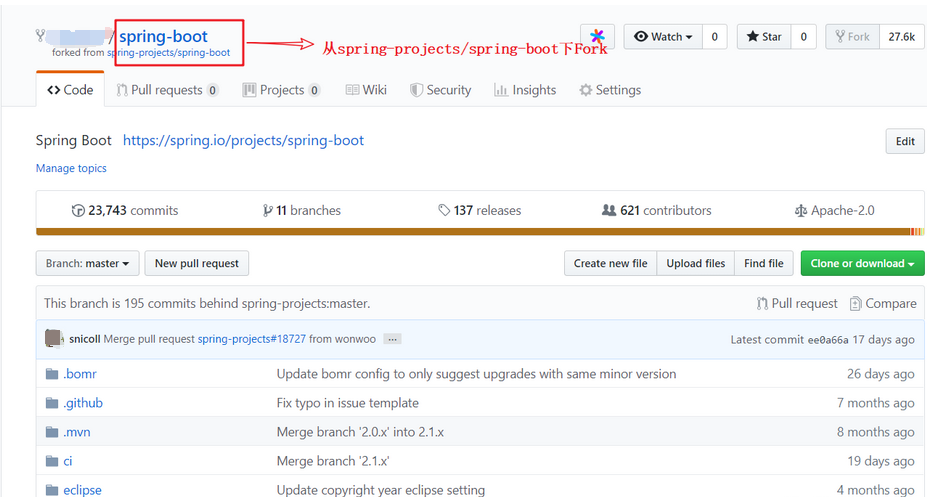The image size is (927, 497).
Task: View the 137 releases
Action: point(479,210)
